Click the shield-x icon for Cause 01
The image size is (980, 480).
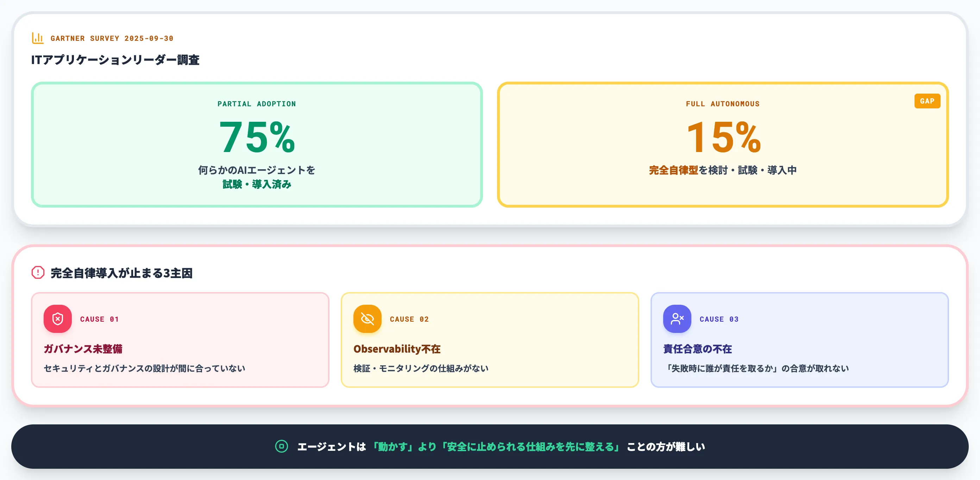pyautogui.click(x=57, y=319)
